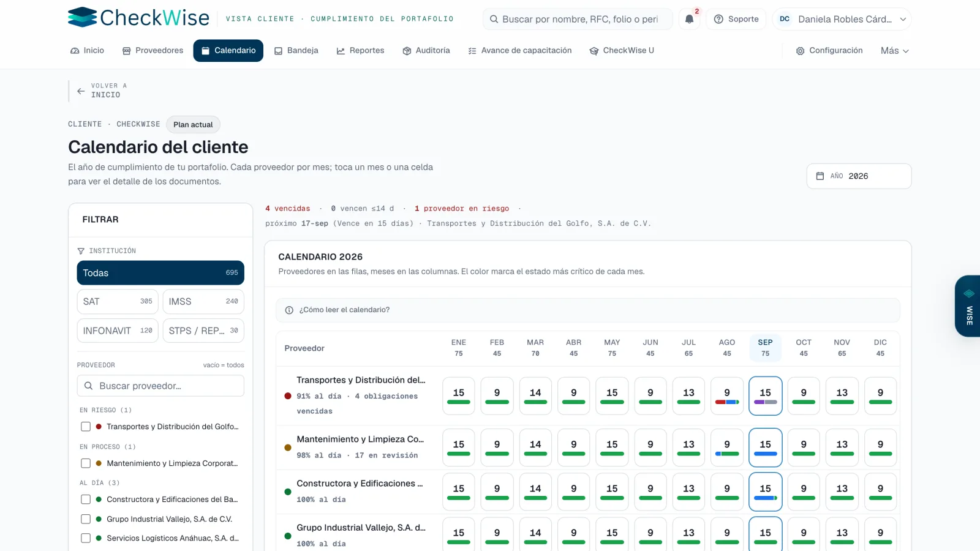The image size is (980, 551).
Task: Expand ¿Cómo leer el calendario? help
Action: coord(588,310)
